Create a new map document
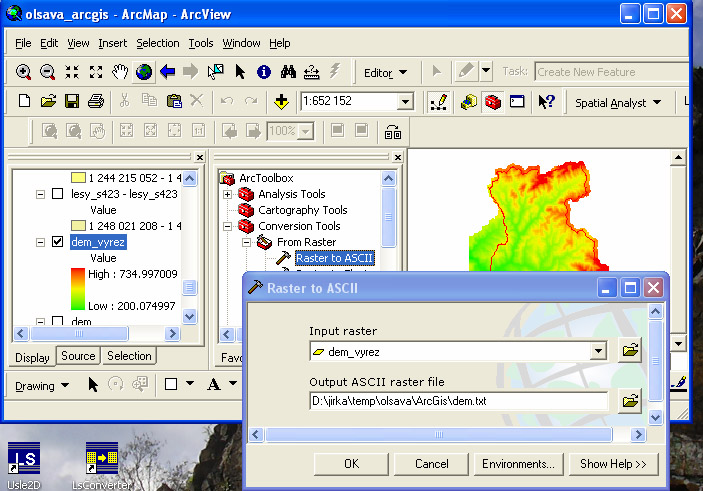The height and width of the screenshot is (491, 703). (x=24, y=101)
